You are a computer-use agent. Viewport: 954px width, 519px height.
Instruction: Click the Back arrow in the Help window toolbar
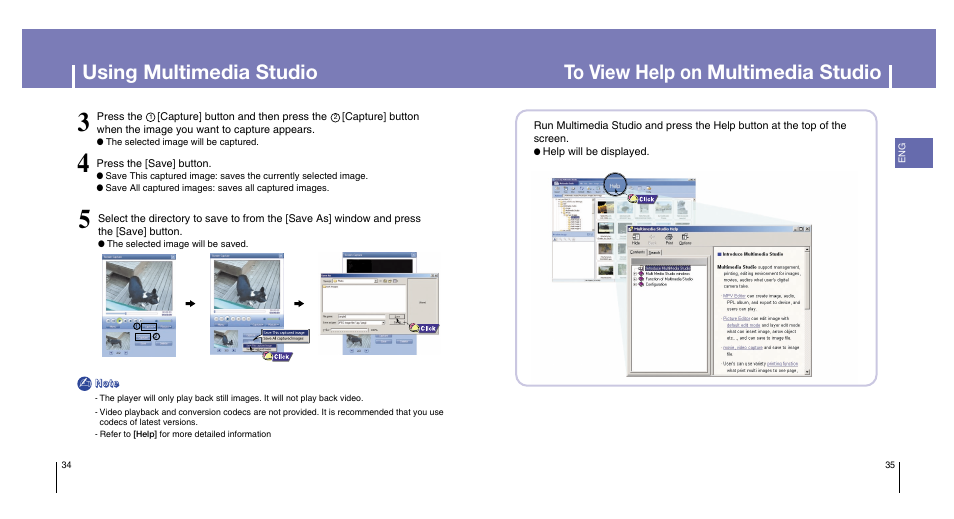[x=652, y=239]
